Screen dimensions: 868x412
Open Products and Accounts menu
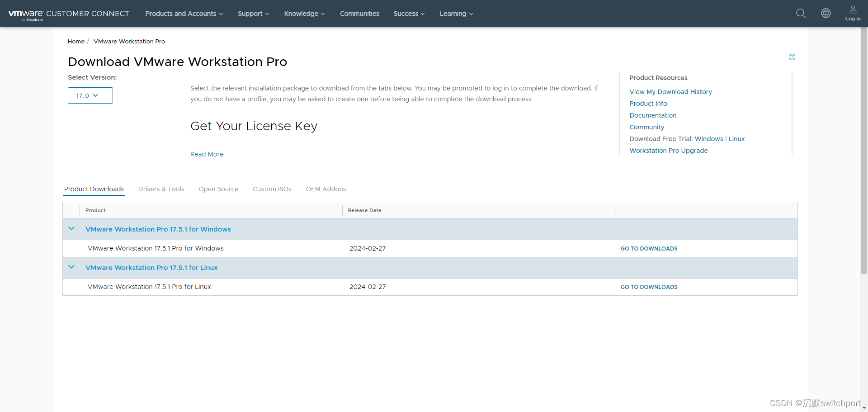[x=184, y=14]
